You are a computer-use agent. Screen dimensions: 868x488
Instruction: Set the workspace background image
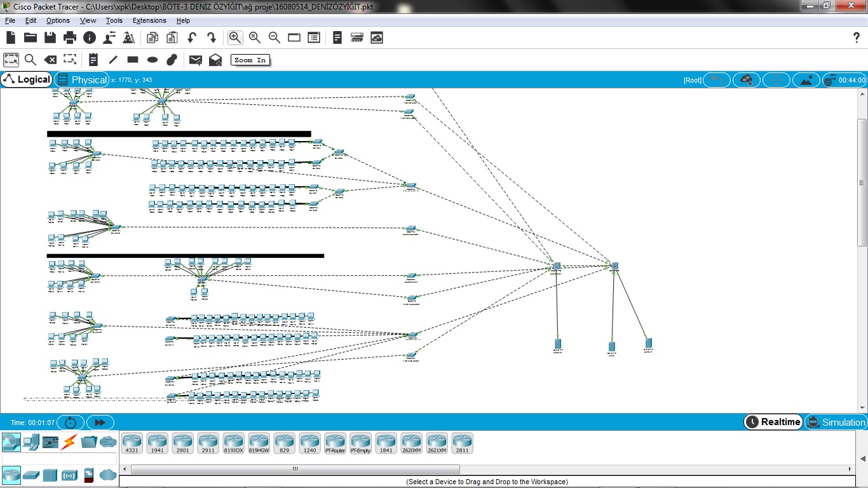tap(806, 80)
